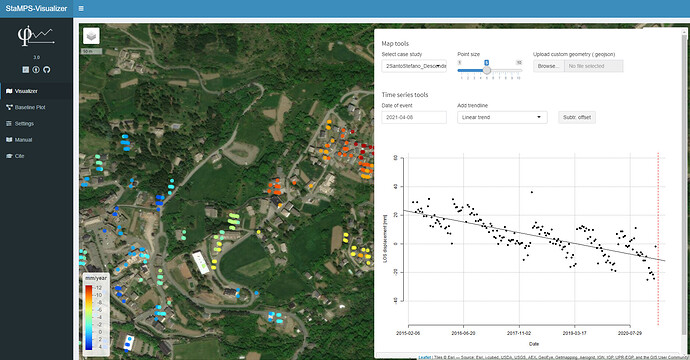Toggle the sidebar hamburger menu

pyautogui.click(x=81, y=8)
